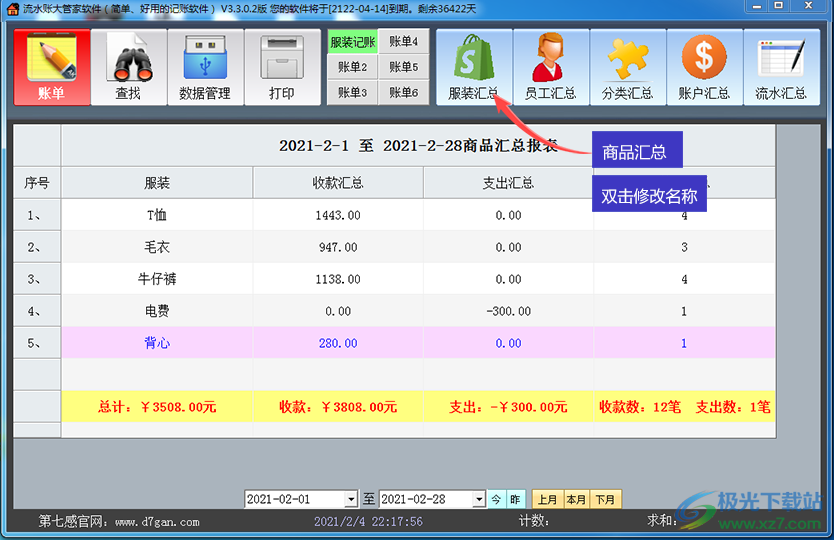Viewport: 834px width, 540px height.
Task: Click the 收款 ¥3808.00元 total cell
Action: [x=338, y=407]
